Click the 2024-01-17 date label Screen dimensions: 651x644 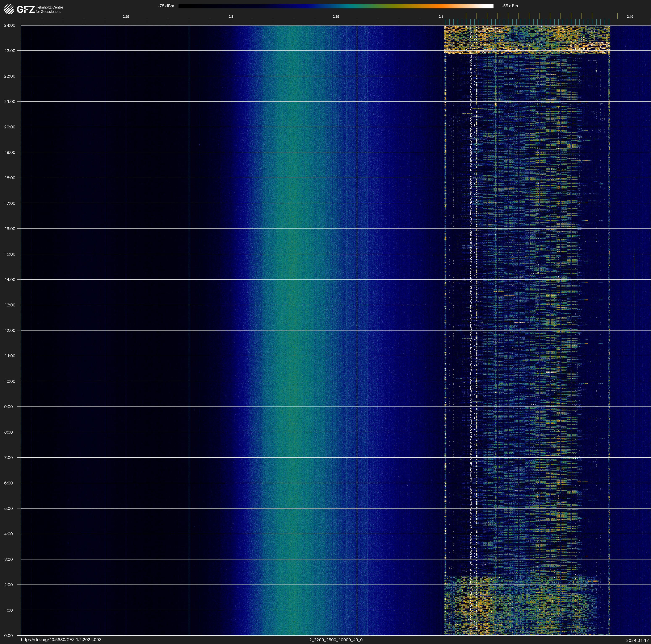click(x=637, y=640)
